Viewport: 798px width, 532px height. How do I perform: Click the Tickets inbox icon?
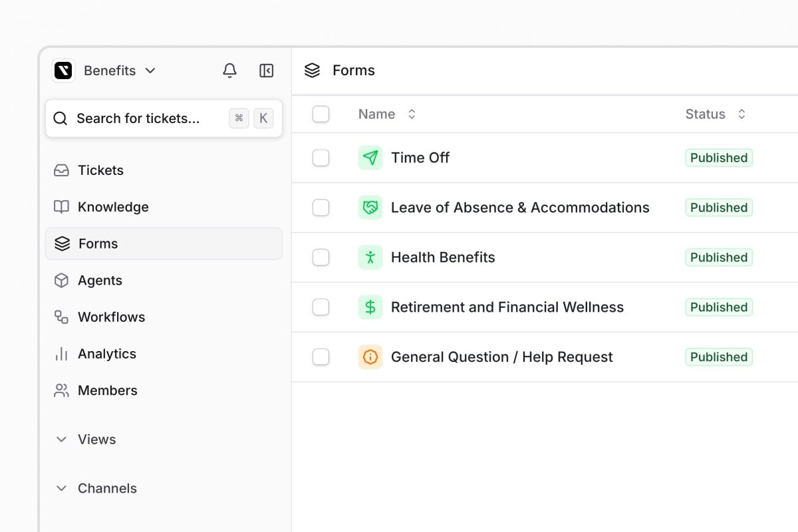pos(61,170)
